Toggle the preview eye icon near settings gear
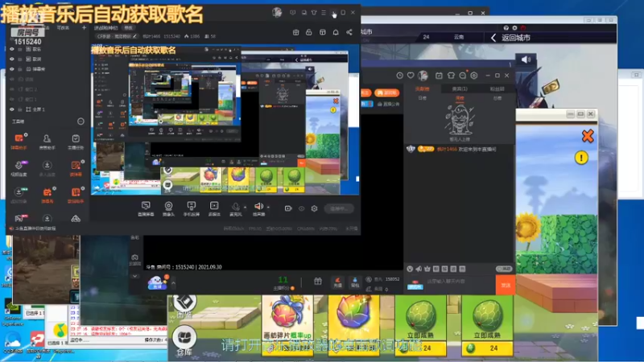 point(301,208)
